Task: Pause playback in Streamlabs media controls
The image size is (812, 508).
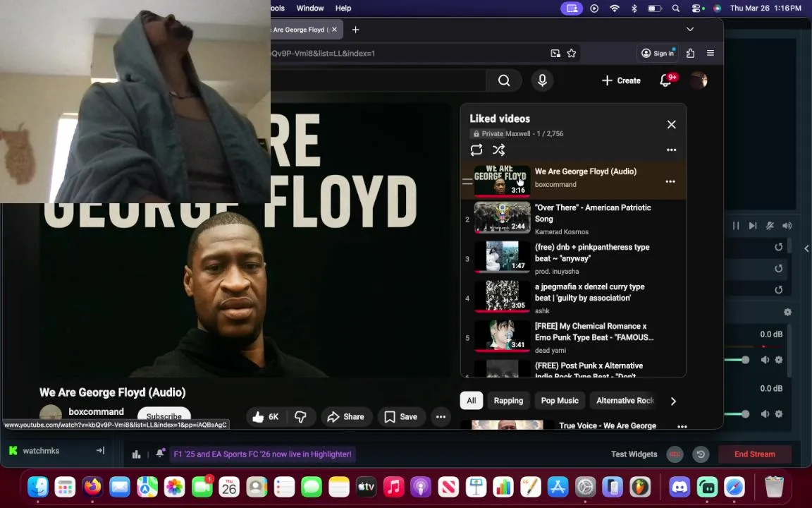Action: click(736, 226)
